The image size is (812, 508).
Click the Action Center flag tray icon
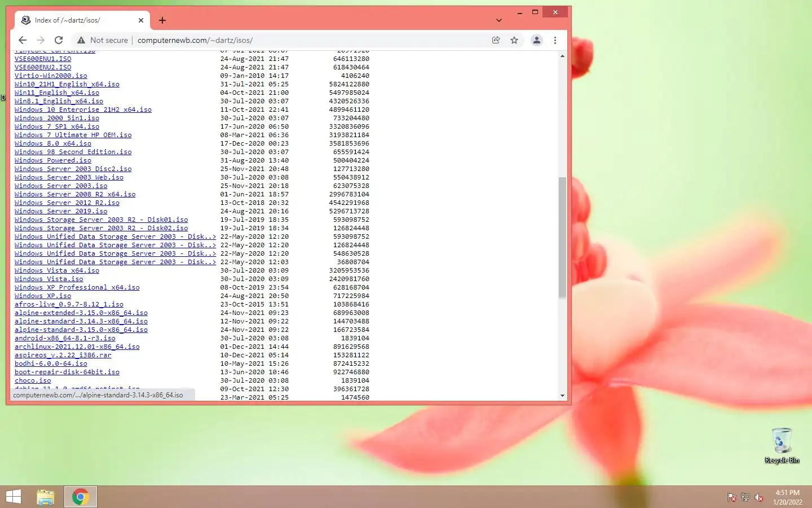(732, 497)
